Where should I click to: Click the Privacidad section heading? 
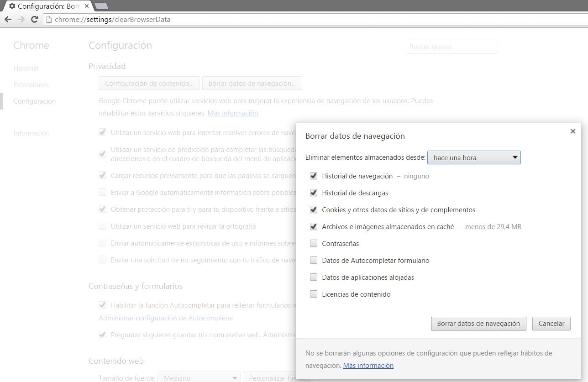[107, 66]
